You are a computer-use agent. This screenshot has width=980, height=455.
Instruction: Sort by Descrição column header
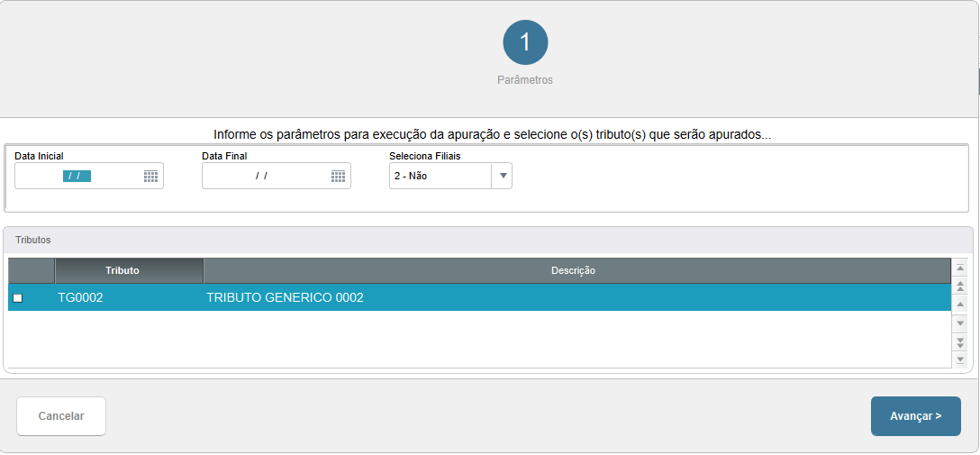(x=576, y=270)
